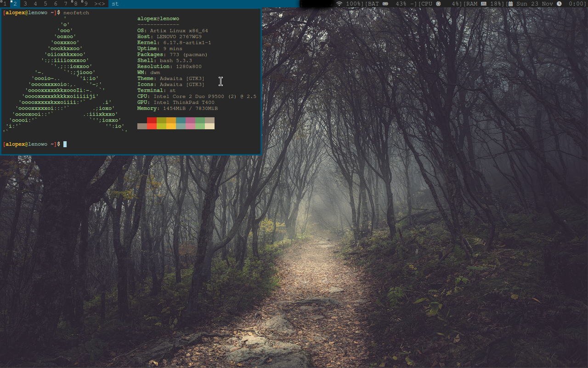Go to workspace tag 5
Image resolution: width=588 pixels, height=368 pixels.
coord(45,4)
